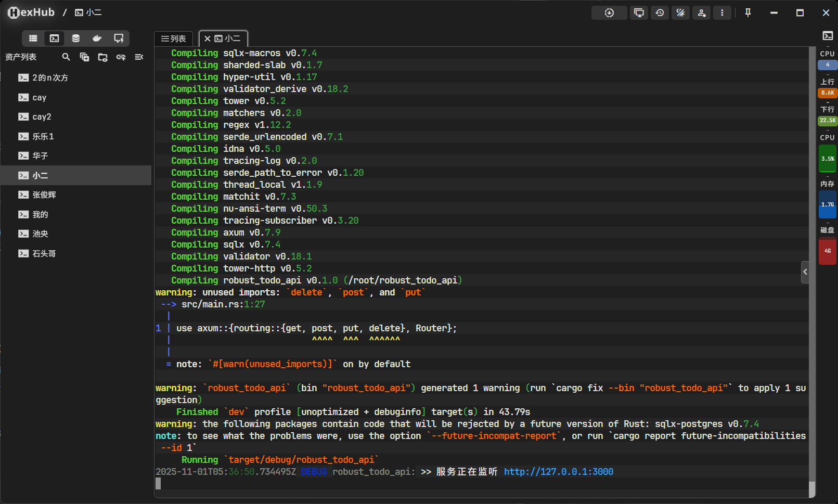Image resolution: width=838 pixels, height=504 pixels.
Task: Click the add link connection icon
Action: (x=121, y=57)
